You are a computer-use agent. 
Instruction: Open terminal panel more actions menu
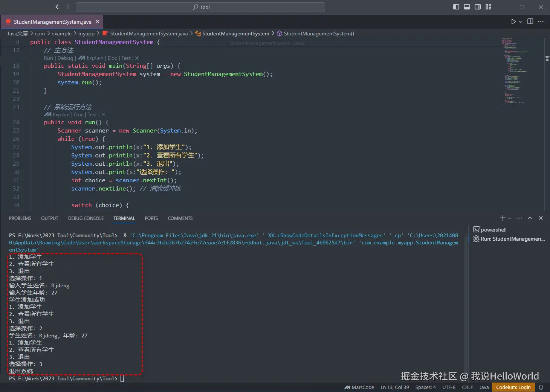point(519,218)
